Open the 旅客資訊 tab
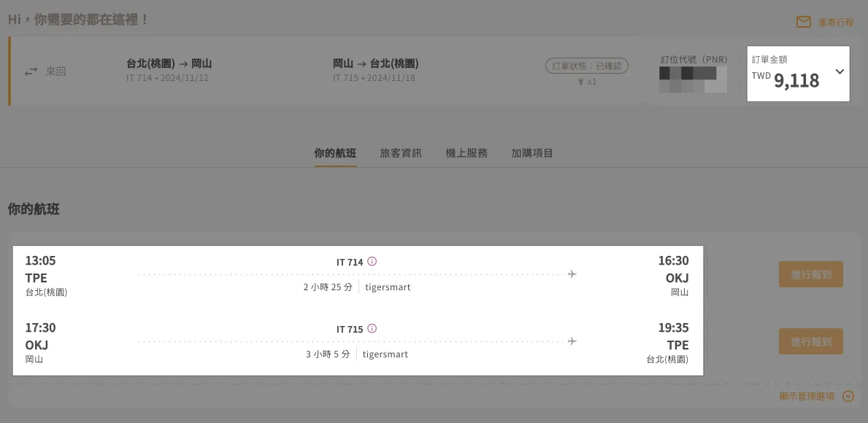Viewport: 868px width, 423px height. coord(401,153)
